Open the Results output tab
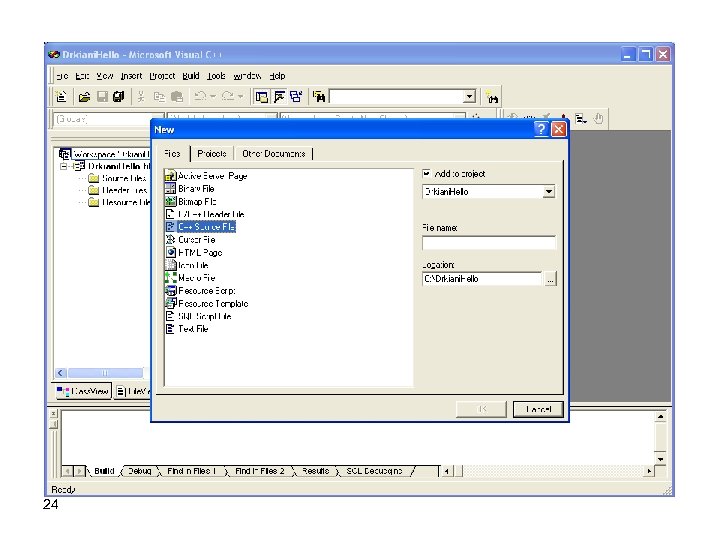This screenshot has width=720, height=540. tap(315, 471)
